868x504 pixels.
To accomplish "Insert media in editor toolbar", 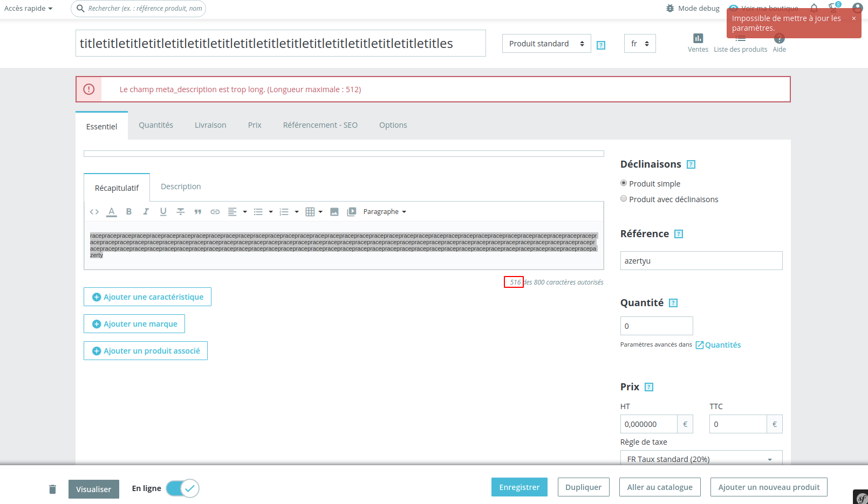I will (x=352, y=212).
